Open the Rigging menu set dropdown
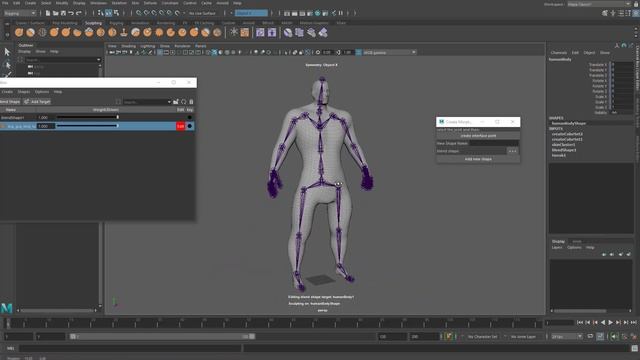The width and height of the screenshot is (640, 360). [x=20, y=13]
